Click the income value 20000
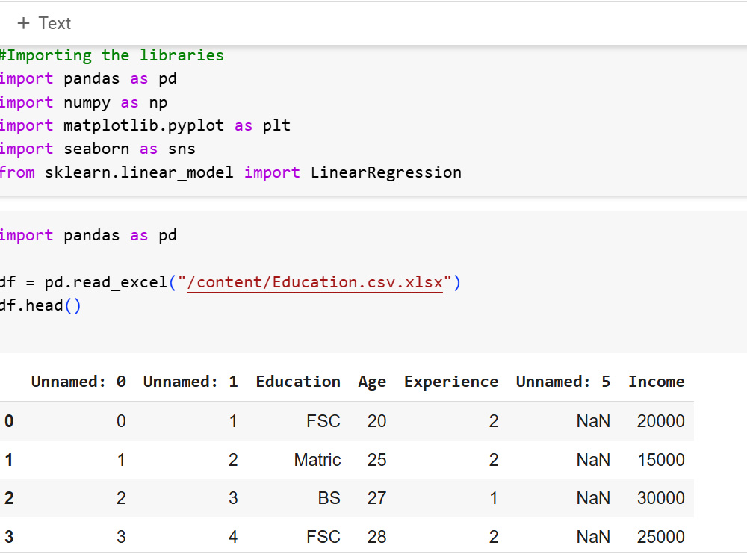 661,421
